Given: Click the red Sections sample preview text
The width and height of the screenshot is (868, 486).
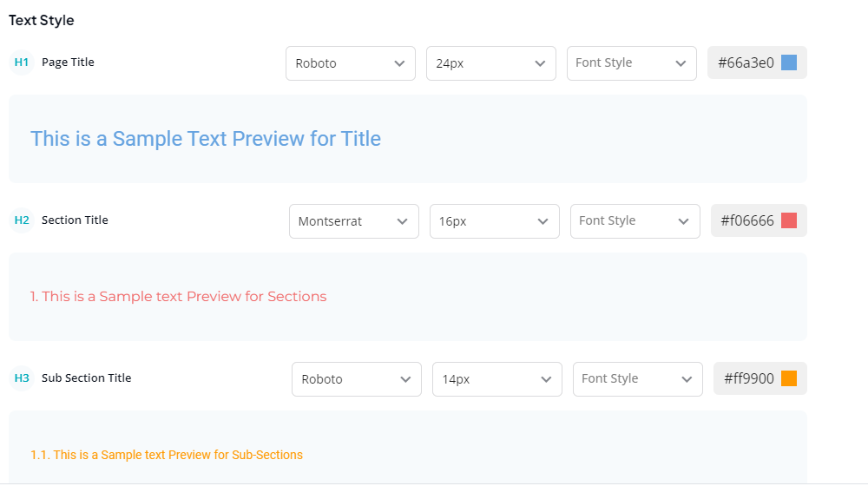Looking at the screenshot, I should point(178,297).
